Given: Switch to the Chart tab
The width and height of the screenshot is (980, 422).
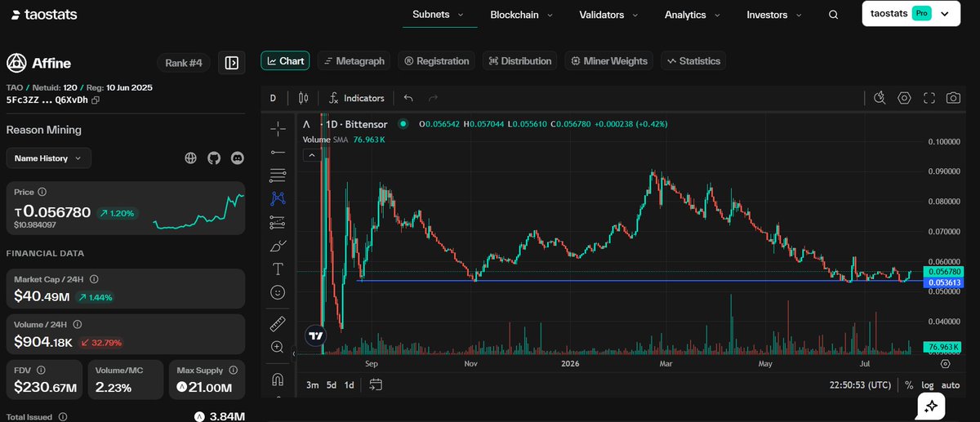Looking at the screenshot, I should pos(286,60).
